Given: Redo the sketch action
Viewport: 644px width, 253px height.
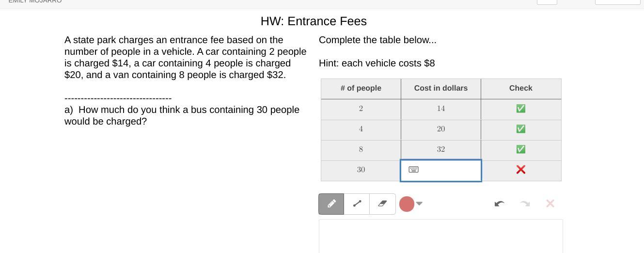Looking at the screenshot, I should 525,204.
